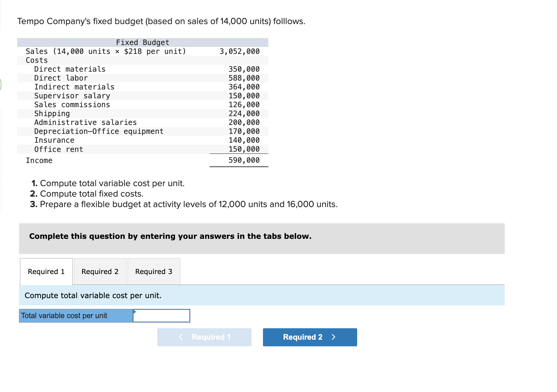Click the forward chevron on Required 2 button

[x=333, y=337]
